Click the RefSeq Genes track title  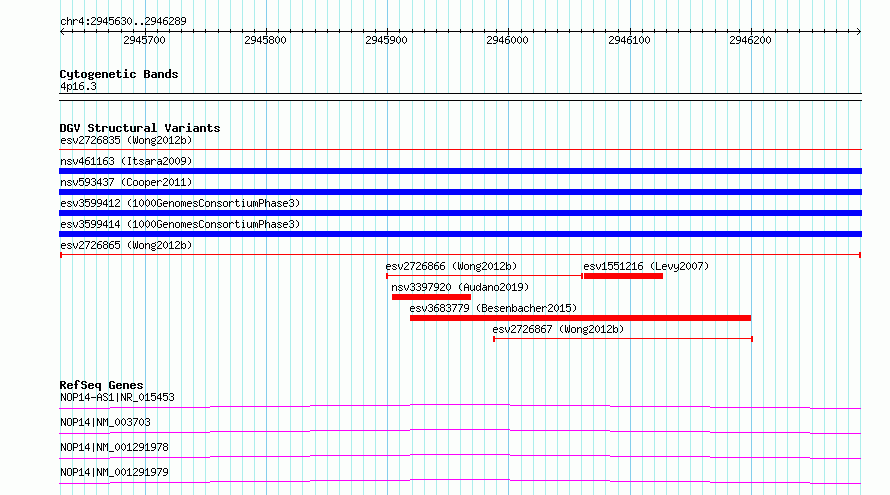tap(101, 385)
